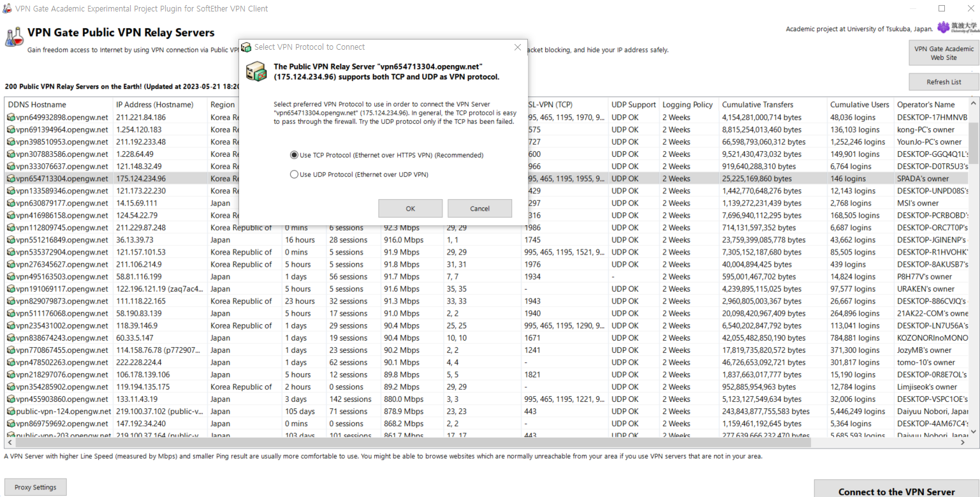Sort by UDP Support column header

click(x=633, y=105)
